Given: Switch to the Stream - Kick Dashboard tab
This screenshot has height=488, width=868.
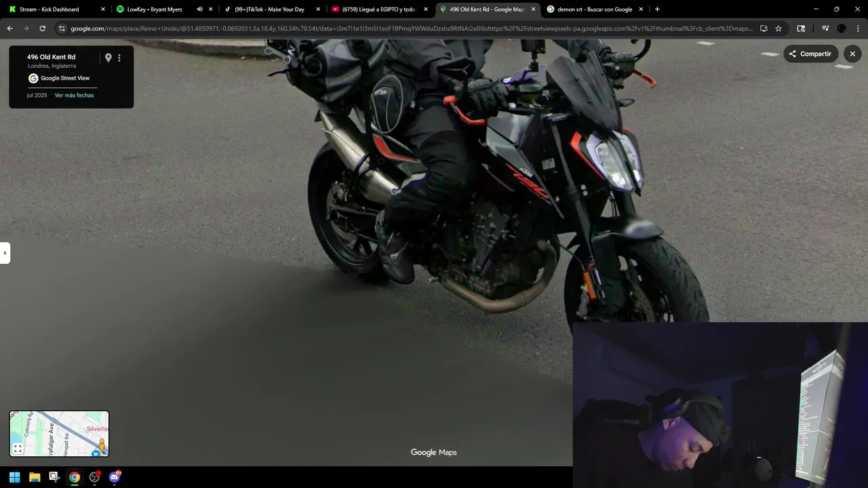Looking at the screenshot, I should [57, 9].
